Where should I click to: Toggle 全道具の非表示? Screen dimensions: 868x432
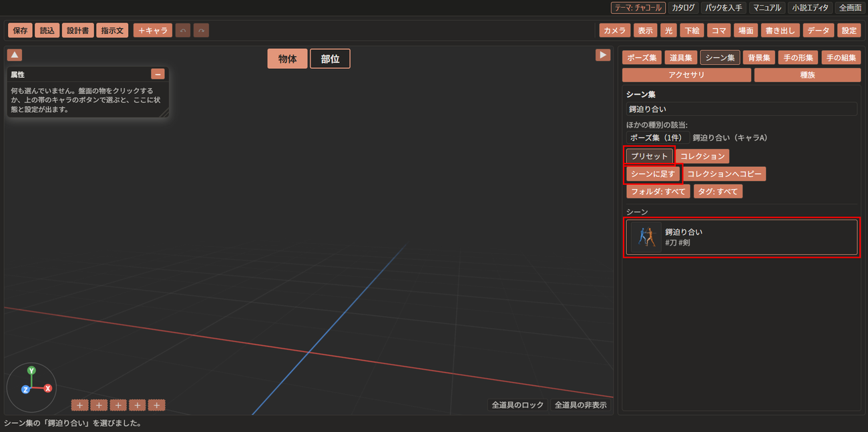pyautogui.click(x=580, y=405)
